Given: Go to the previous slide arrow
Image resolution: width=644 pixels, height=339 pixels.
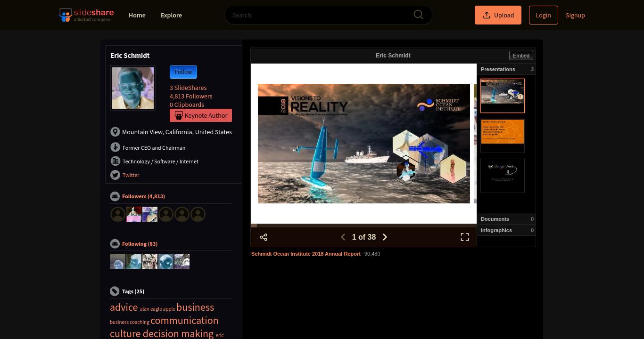Looking at the screenshot, I should (343, 237).
